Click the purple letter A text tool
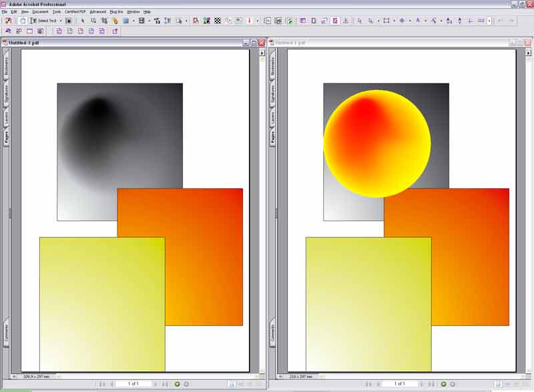Viewport: 534px width, 392px height. tap(418, 21)
